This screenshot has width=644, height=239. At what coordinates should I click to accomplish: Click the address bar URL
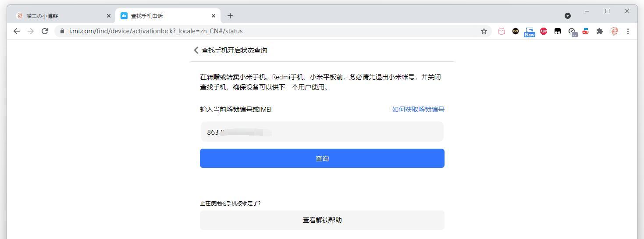[156, 31]
